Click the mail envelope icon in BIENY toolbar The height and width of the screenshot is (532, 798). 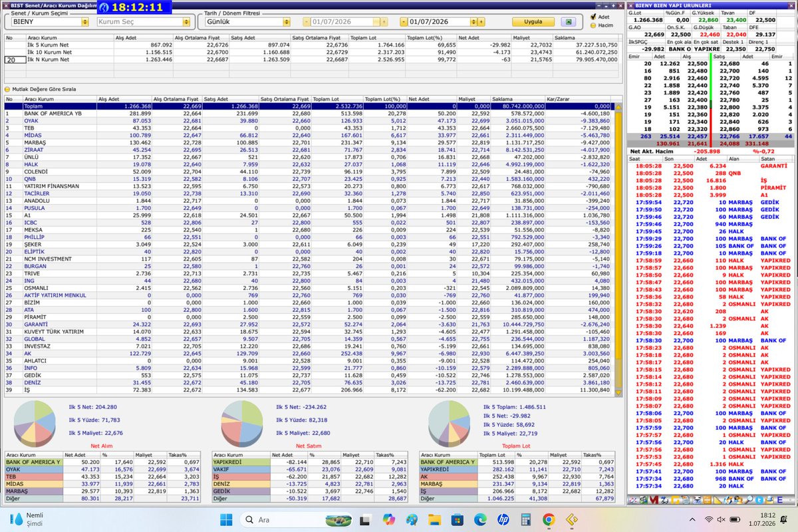(x=770, y=499)
